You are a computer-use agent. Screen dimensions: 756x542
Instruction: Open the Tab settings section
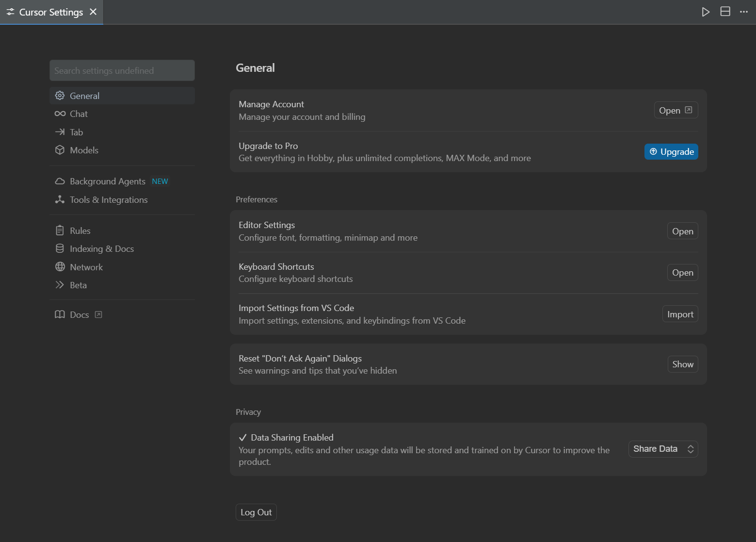tap(76, 132)
